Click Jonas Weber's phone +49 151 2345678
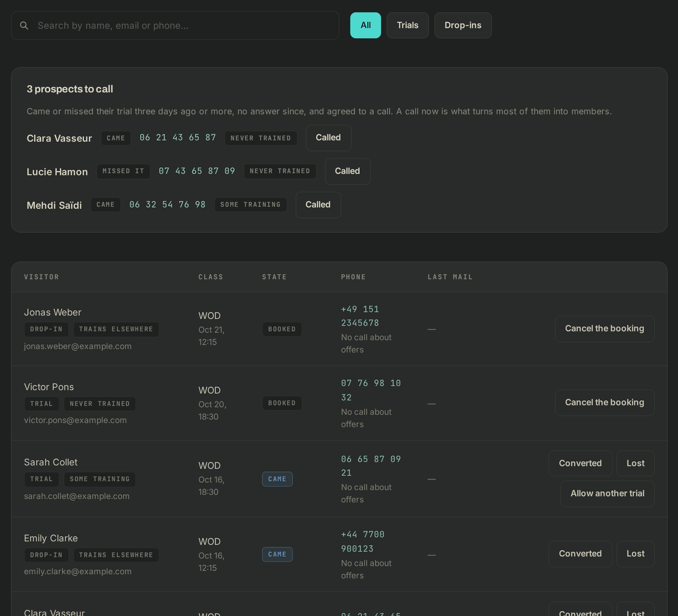The image size is (678, 616). [360, 316]
